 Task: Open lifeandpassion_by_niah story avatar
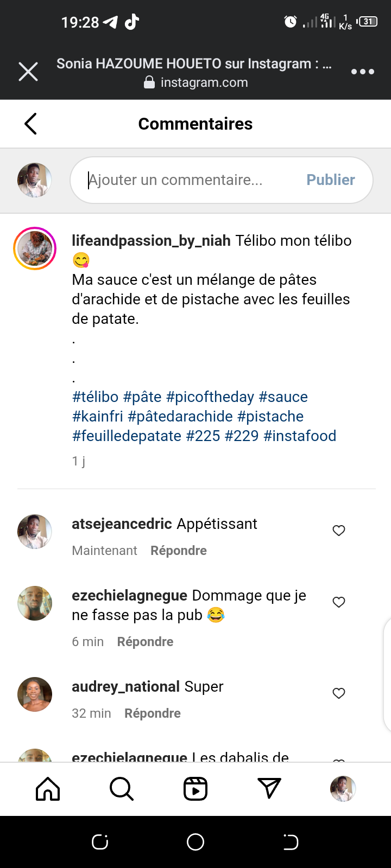pyautogui.click(x=35, y=248)
